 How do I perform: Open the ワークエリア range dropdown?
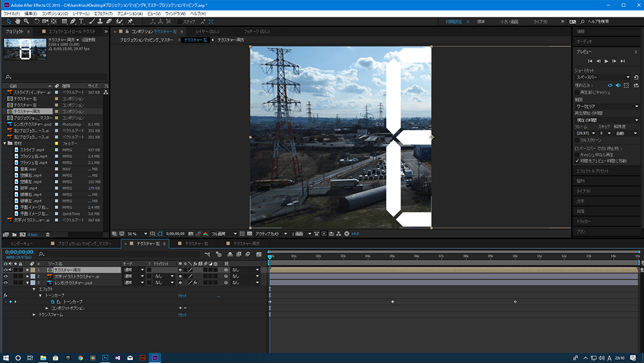(x=607, y=106)
